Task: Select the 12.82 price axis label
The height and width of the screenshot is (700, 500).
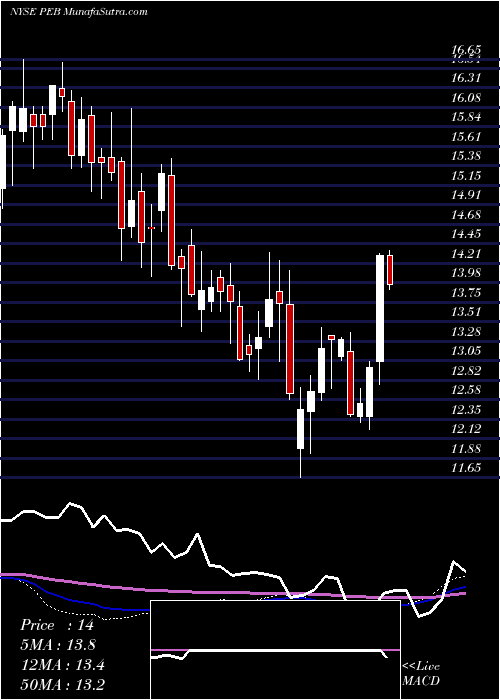Action: point(466,370)
